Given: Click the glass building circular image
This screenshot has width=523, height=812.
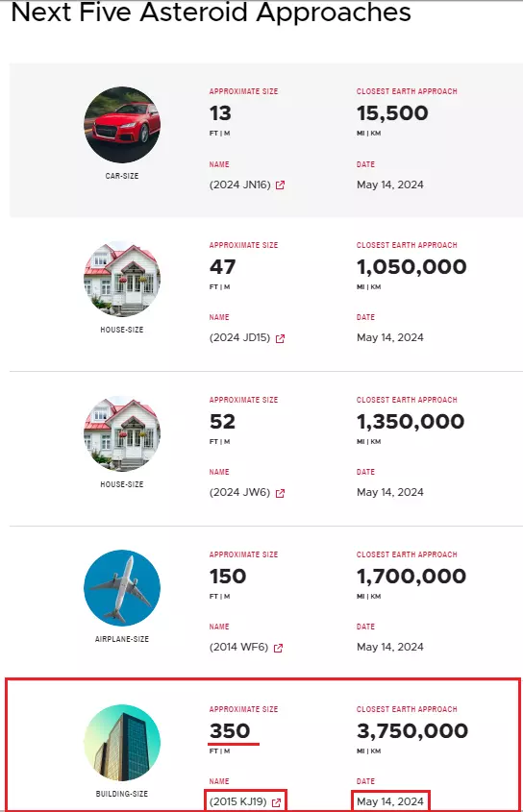Looking at the screenshot, I should [122, 742].
